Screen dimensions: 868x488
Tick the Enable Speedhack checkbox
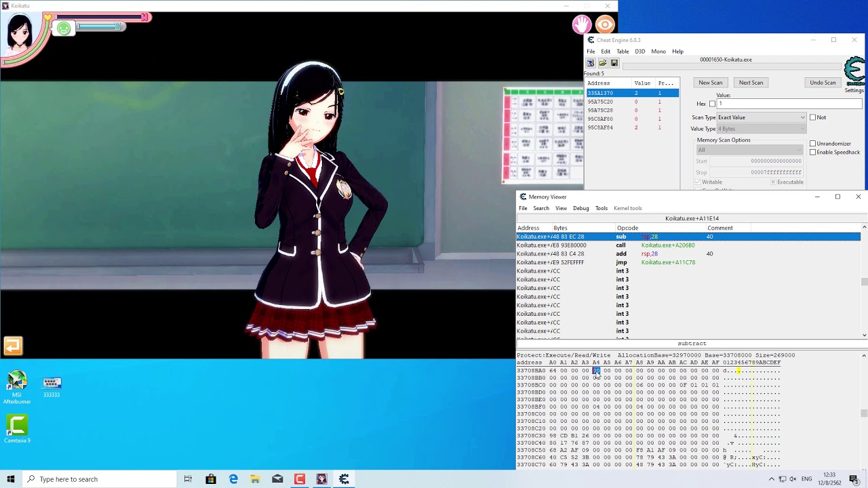tap(812, 152)
